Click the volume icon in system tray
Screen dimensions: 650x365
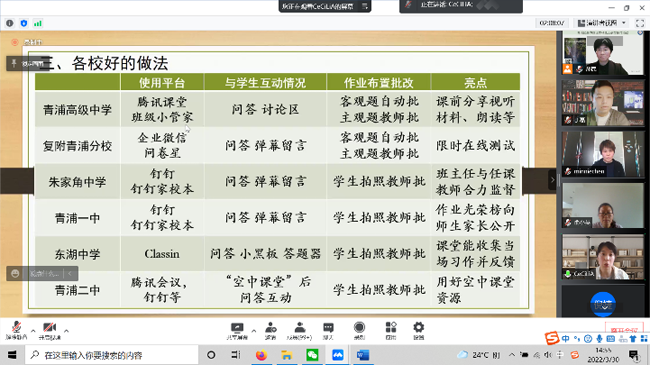click(x=548, y=355)
